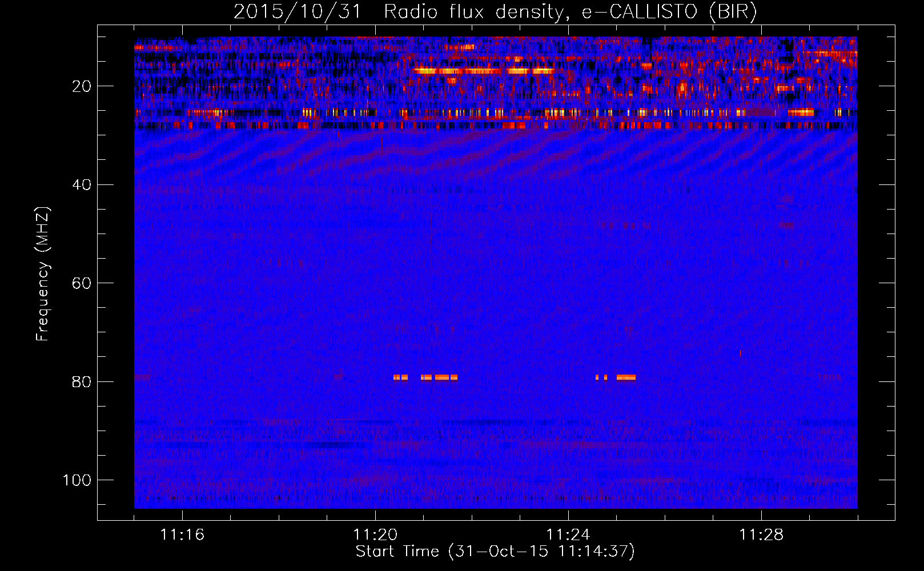Image resolution: width=924 pixels, height=571 pixels.
Task: Click the '80' frequency tick label
Action: 82,381
